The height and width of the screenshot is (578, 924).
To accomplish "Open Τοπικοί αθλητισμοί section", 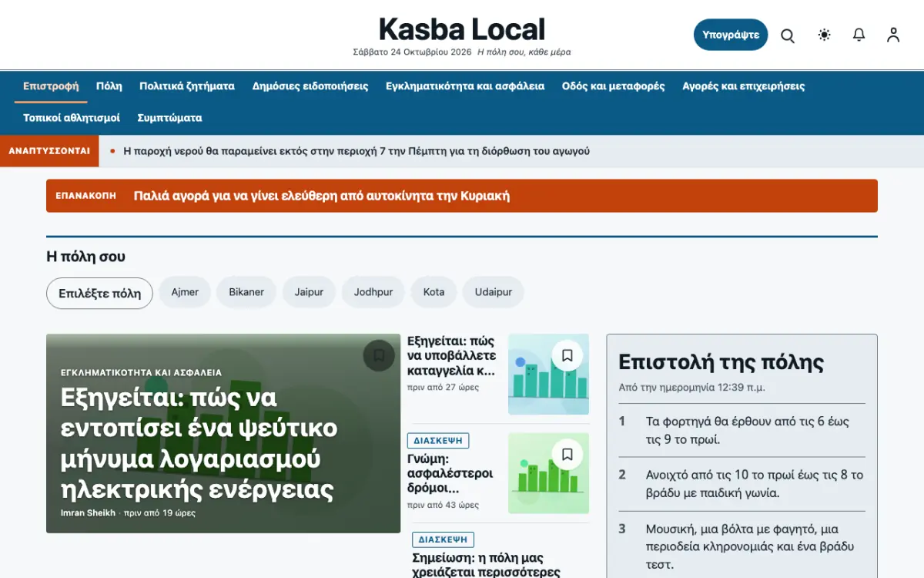I will click(72, 118).
